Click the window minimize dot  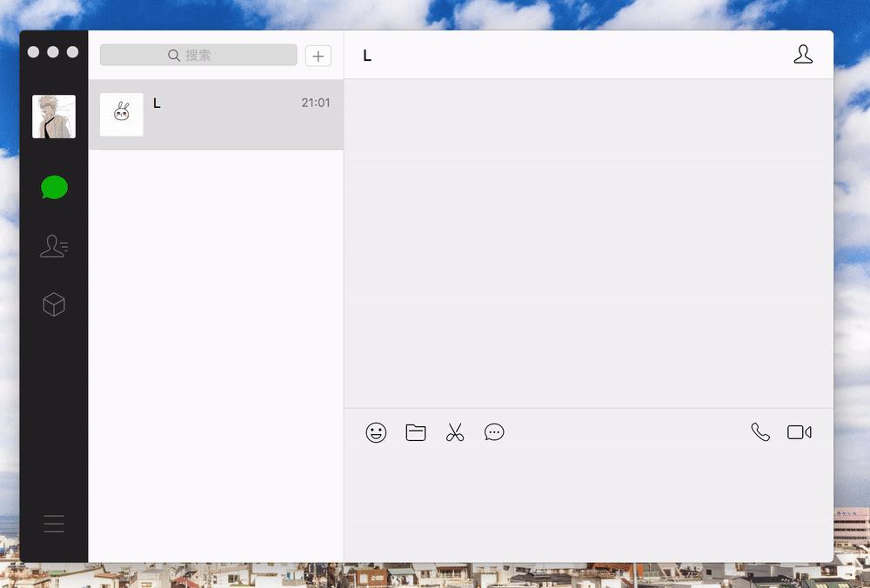[x=53, y=51]
